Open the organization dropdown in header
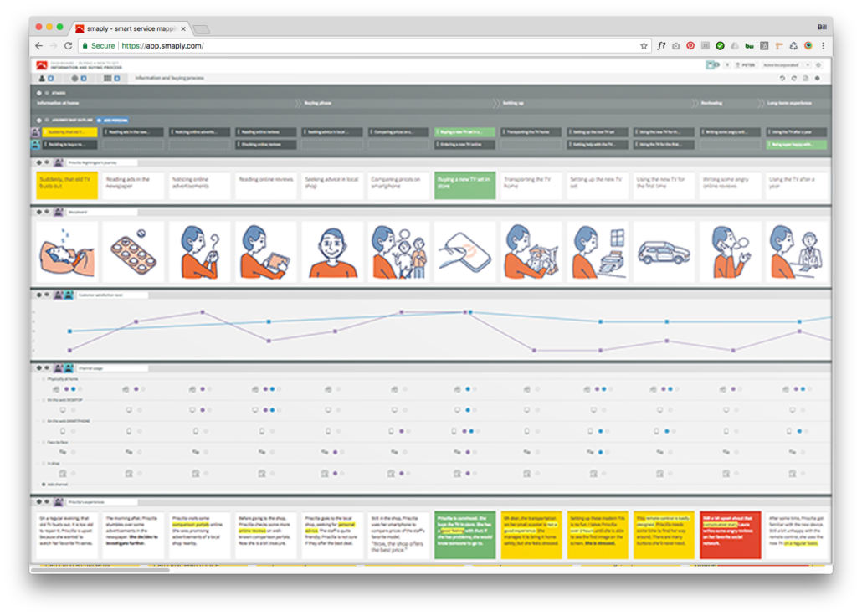 click(x=786, y=65)
